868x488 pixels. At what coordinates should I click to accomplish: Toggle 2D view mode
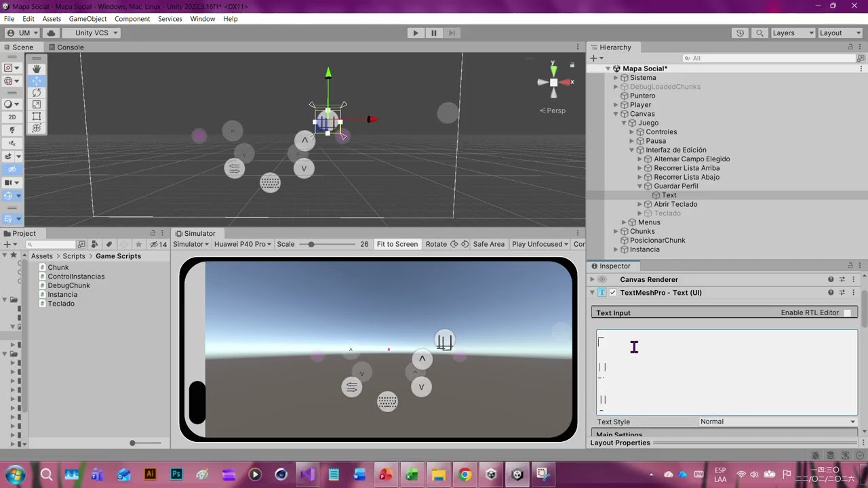(12, 117)
